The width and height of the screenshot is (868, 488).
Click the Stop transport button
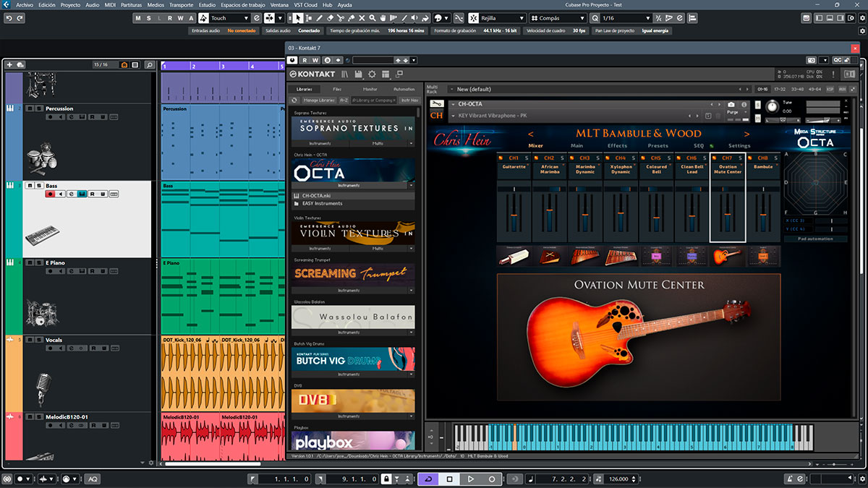[x=449, y=479]
